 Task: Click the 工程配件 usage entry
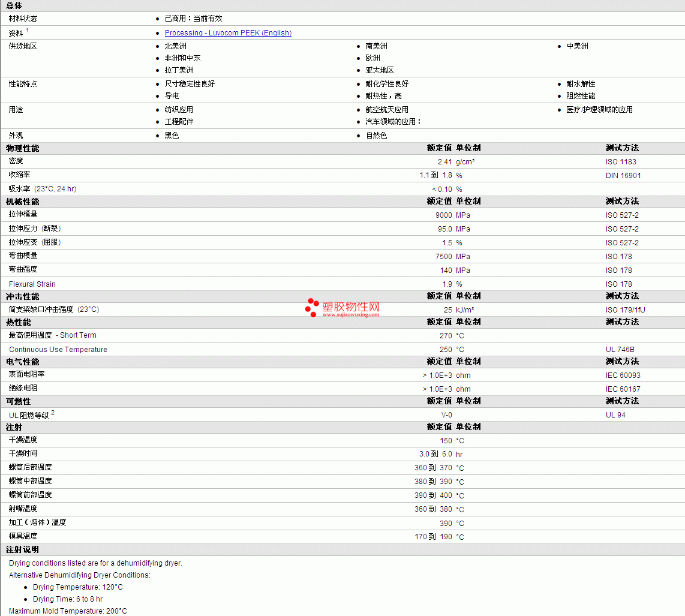point(179,121)
